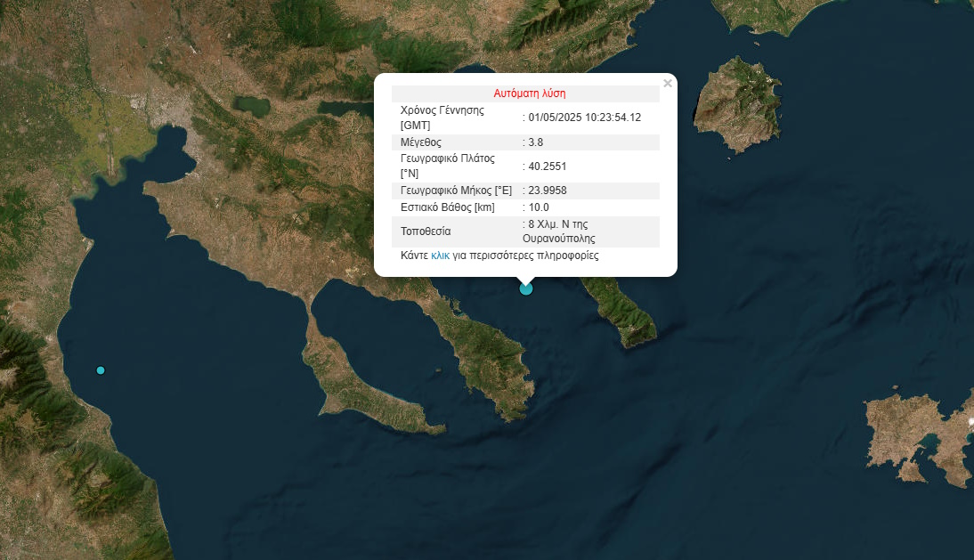Click the 'Χρόνος Γέννησης [GMT]' label

[442, 118]
